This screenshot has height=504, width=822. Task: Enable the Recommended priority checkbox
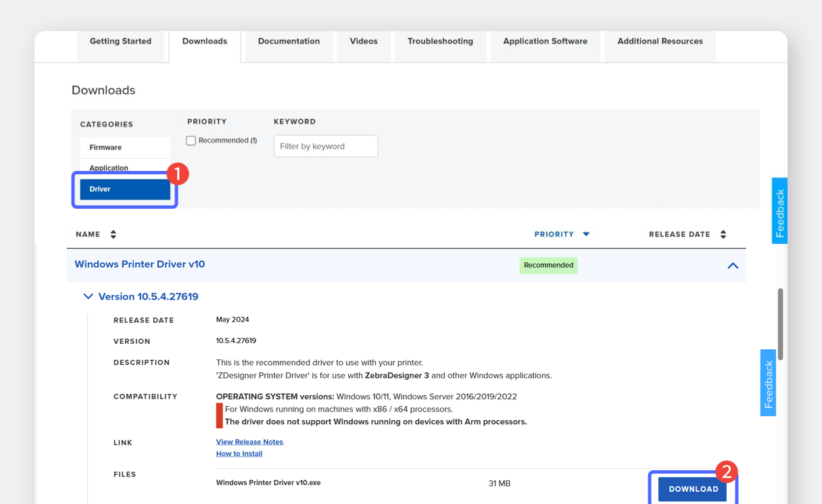(x=191, y=141)
